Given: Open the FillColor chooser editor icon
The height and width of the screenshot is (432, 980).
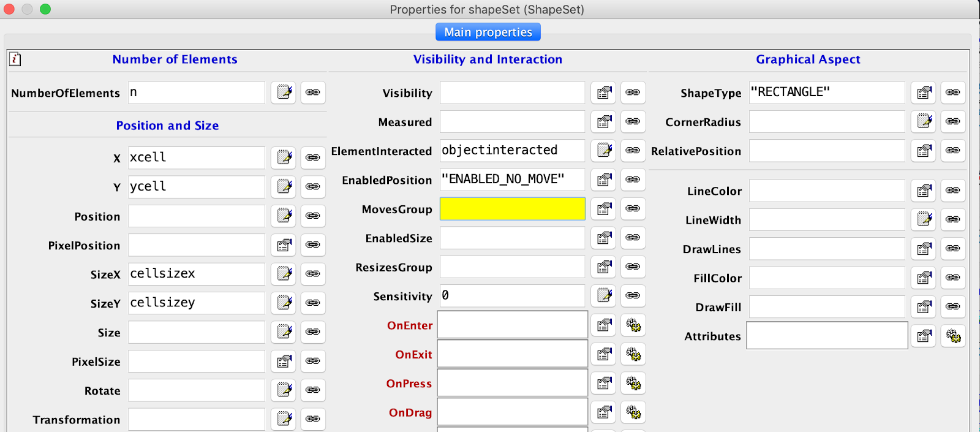Looking at the screenshot, I should click(x=924, y=278).
